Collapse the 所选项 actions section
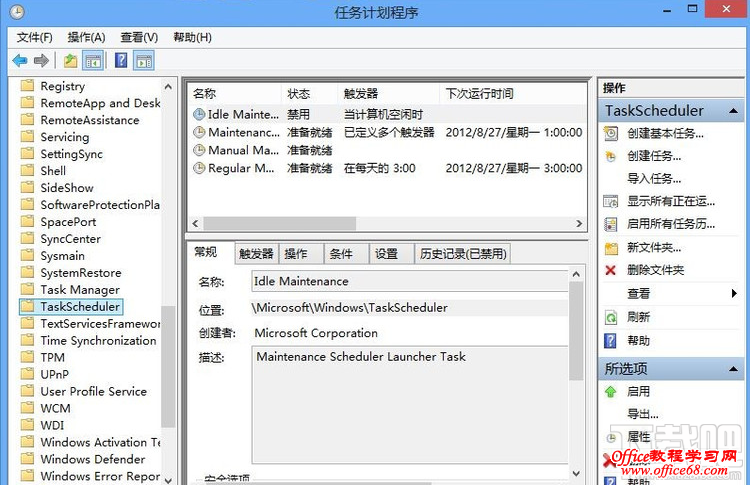750x485 pixels. [733, 369]
